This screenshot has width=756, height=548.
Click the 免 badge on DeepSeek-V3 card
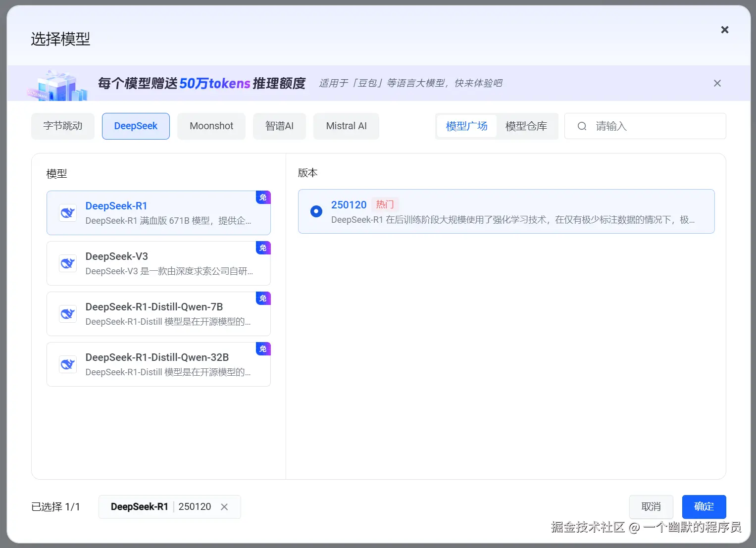click(x=263, y=248)
